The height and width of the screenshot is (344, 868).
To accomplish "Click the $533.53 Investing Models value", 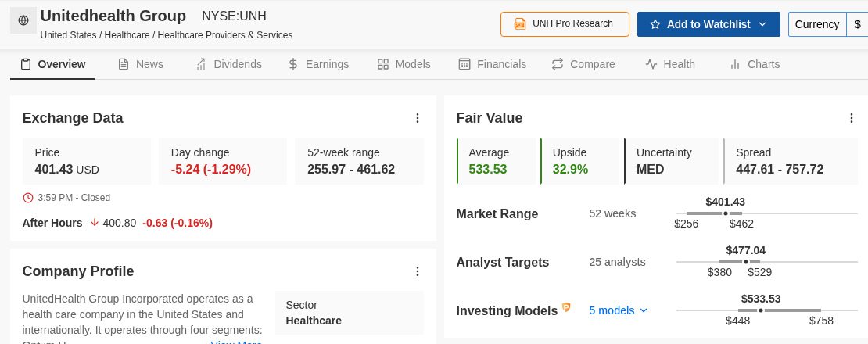I will 761,299.
